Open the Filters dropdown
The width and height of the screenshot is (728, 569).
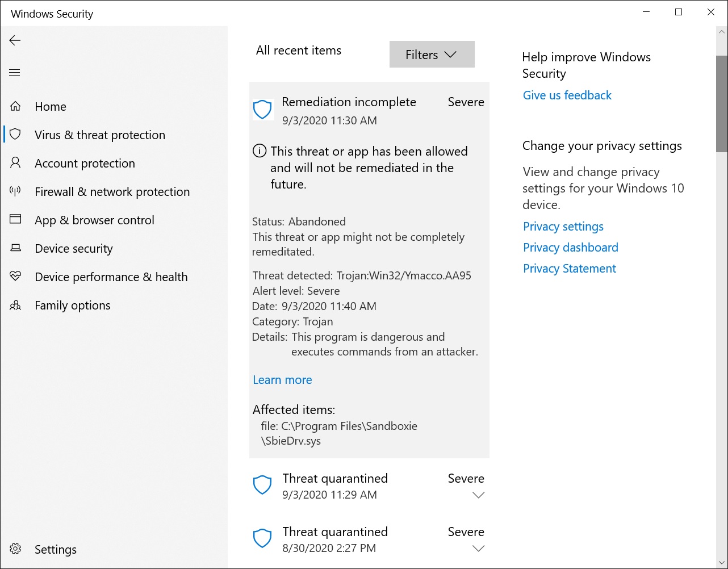432,54
